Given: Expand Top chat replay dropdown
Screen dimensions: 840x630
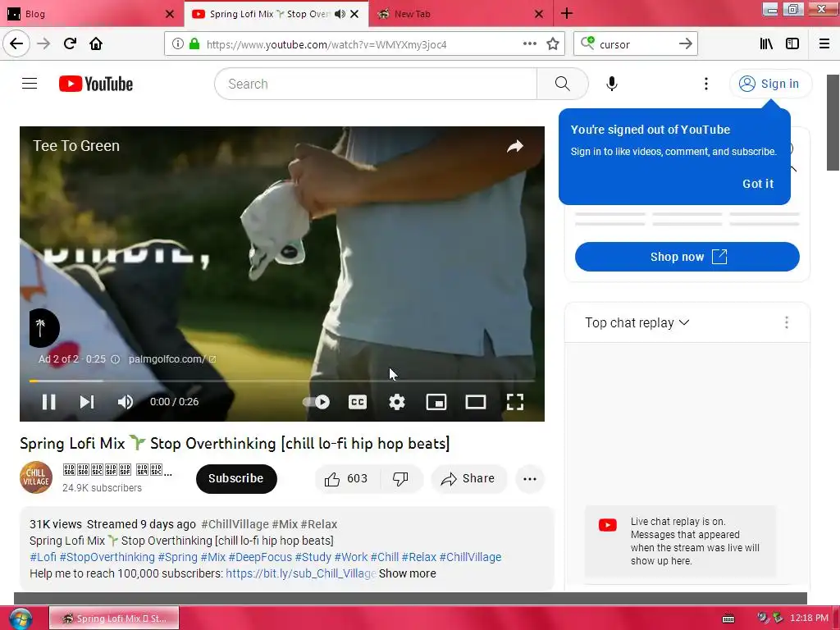Looking at the screenshot, I should point(637,322).
